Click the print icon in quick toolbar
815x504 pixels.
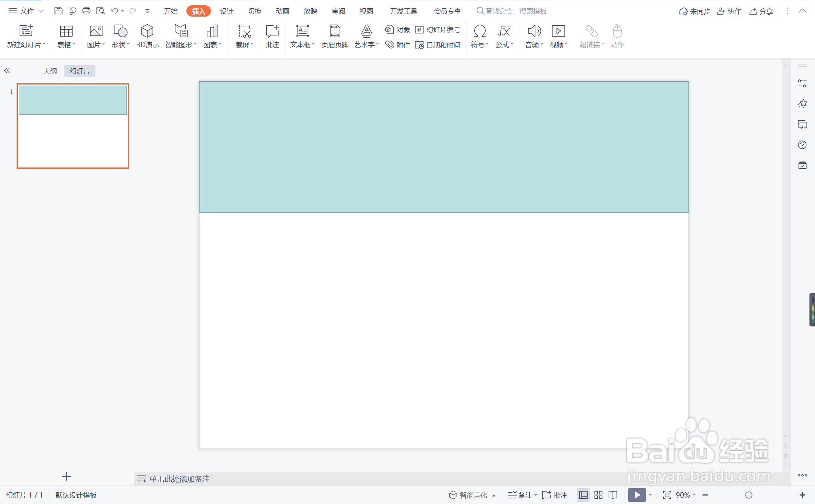[x=86, y=11]
